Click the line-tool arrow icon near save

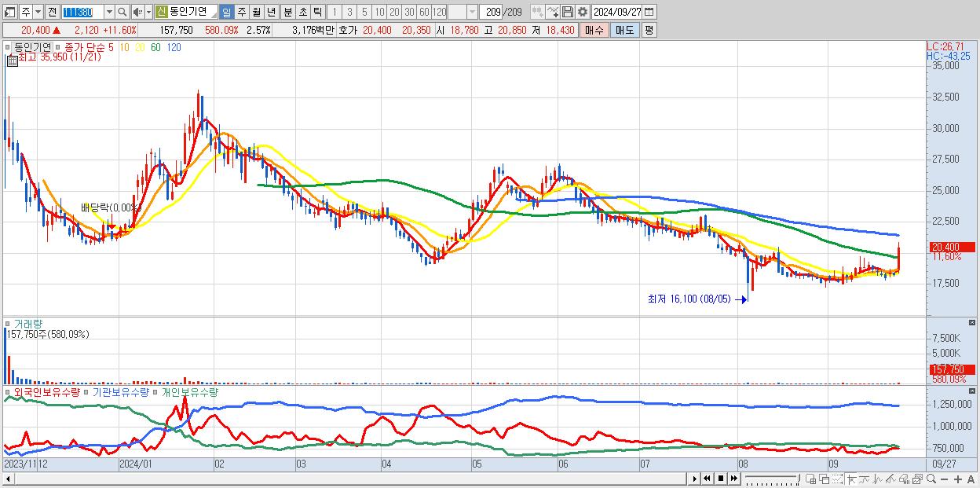[x=553, y=12]
